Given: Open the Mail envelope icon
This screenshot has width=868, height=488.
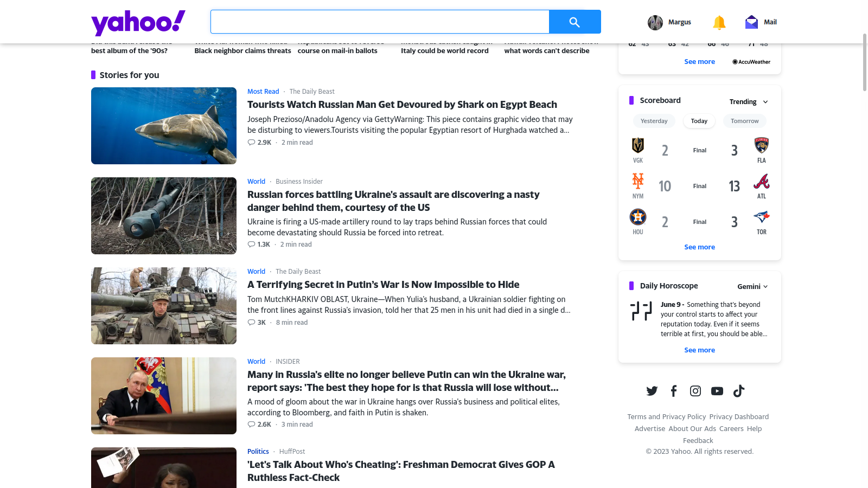Looking at the screenshot, I should coord(751,22).
